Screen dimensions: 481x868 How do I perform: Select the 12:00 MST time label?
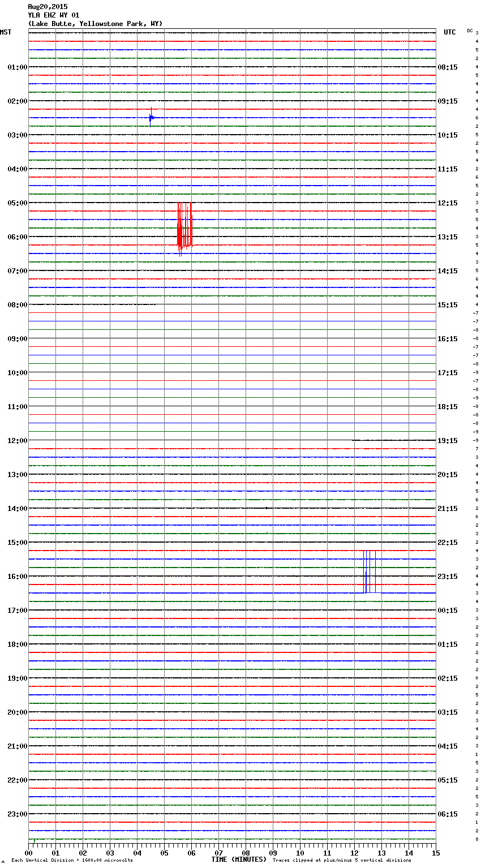[x=18, y=441]
